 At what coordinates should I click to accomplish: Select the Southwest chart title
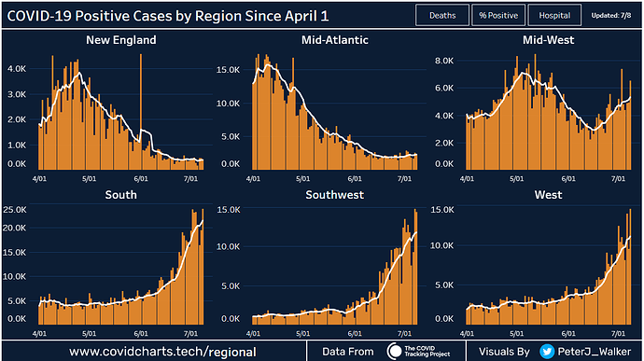[x=335, y=195]
